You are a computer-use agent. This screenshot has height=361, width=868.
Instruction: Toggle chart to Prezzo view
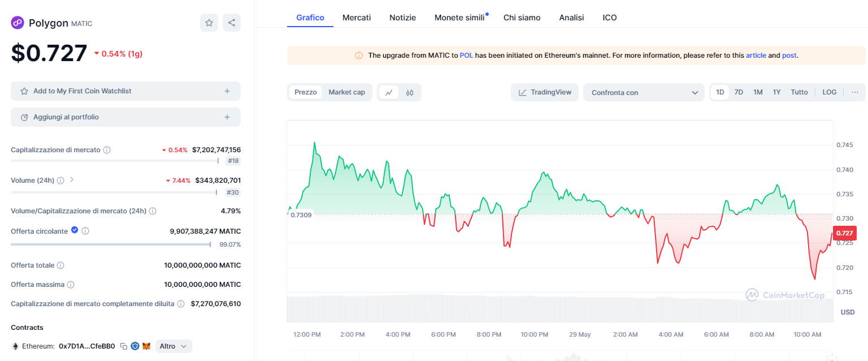(x=306, y=92)
